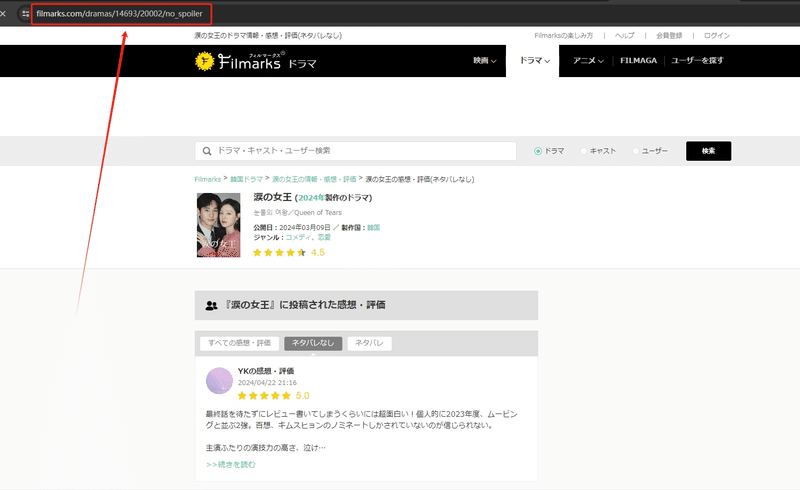This screenshot has width=800, height=490.
Task: Open the ヘルプ link
Action: click(x=624, y=36)
